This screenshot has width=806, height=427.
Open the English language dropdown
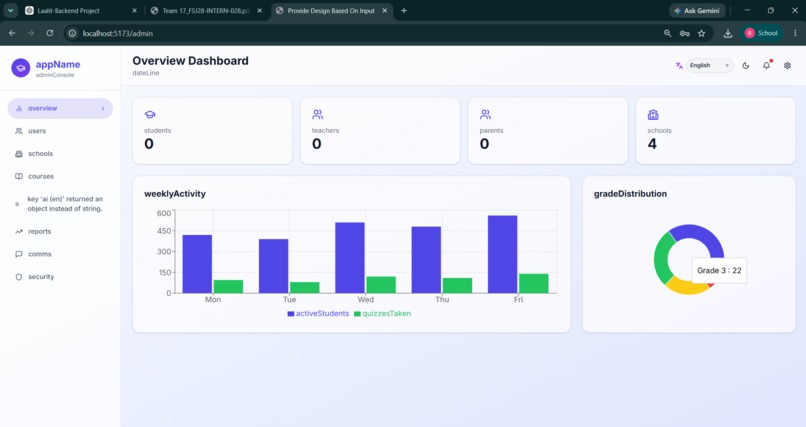point(709,65)
